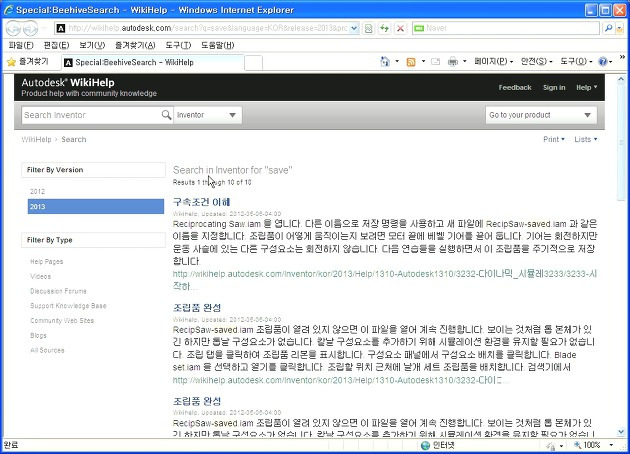
Task: Click the Search Inventor input field
Action: tap(91, 115)
